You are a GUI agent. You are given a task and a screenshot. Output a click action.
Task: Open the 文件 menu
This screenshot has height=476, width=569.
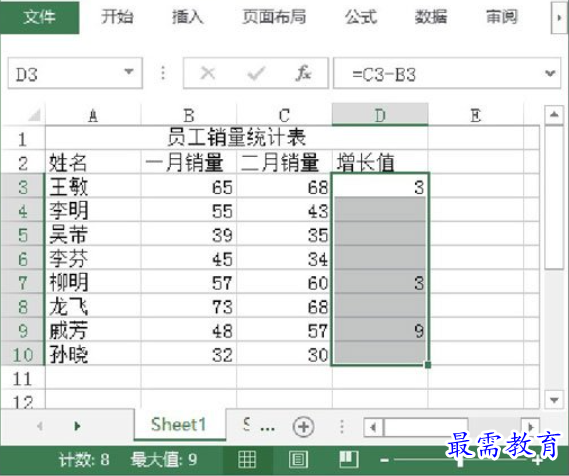pos(39,17)
